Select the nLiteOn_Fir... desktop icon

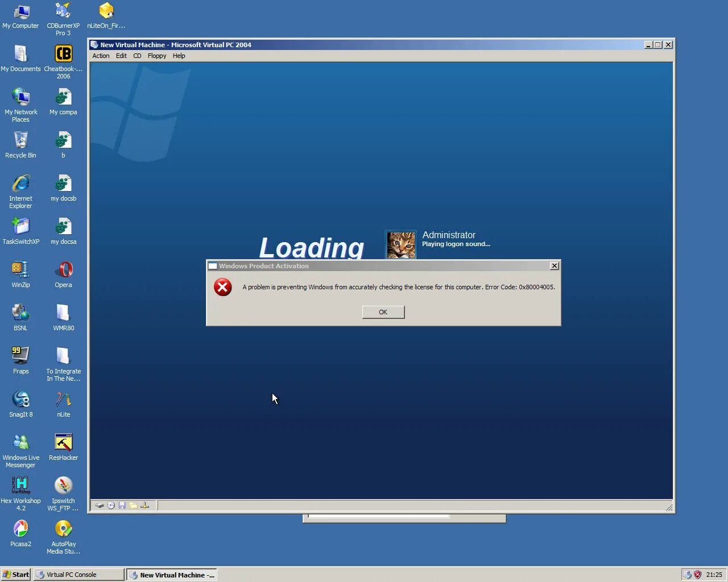click(x=106, y=16)
